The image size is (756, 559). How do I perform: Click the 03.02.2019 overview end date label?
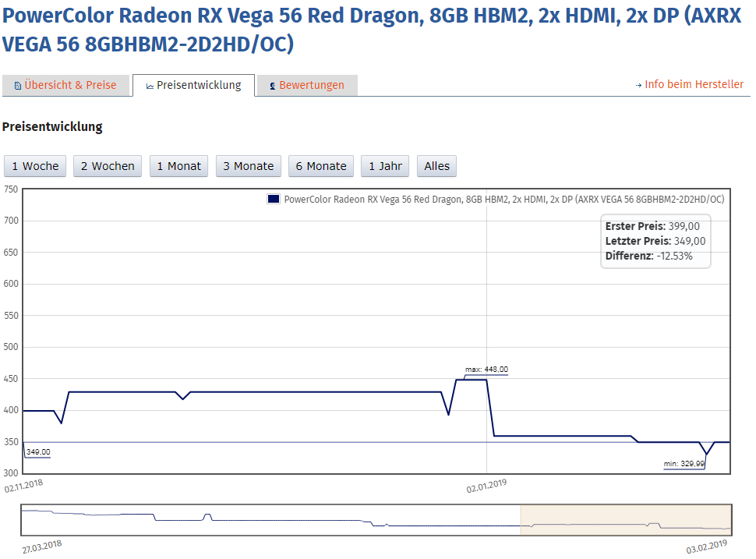(x=707, y=547)
